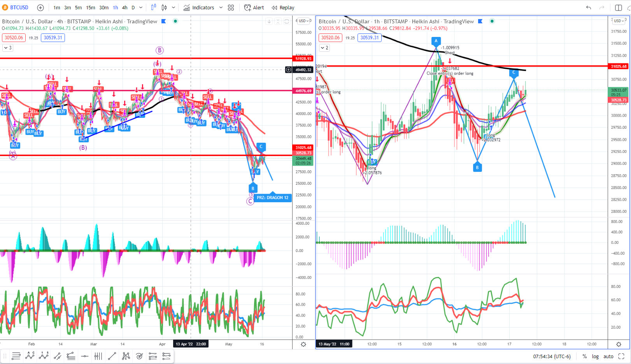631x364 pixels.
Task: Select the XABCD harmonic pattern tool
Action: [126, 356]
